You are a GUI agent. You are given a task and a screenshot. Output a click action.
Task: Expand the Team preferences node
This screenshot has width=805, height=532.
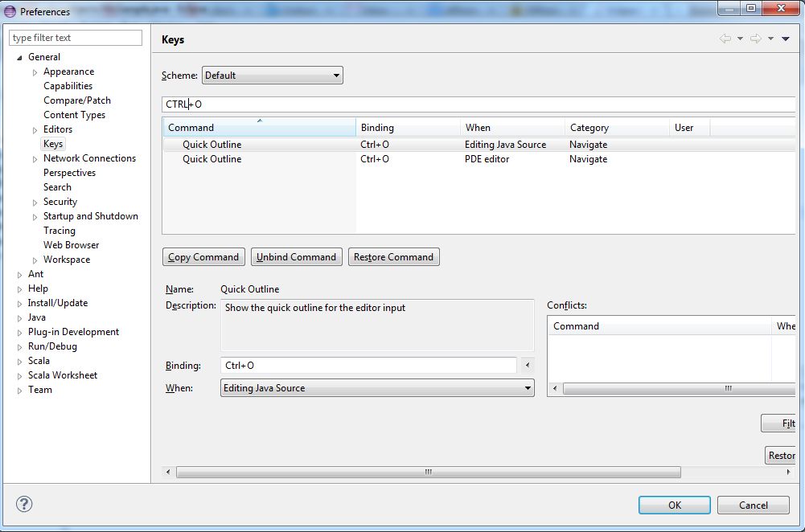19,391
